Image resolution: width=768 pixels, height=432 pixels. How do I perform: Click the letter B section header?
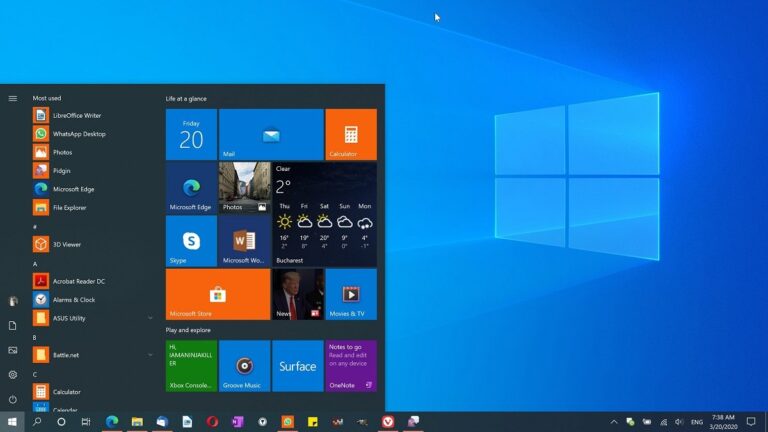pos(35,337)
